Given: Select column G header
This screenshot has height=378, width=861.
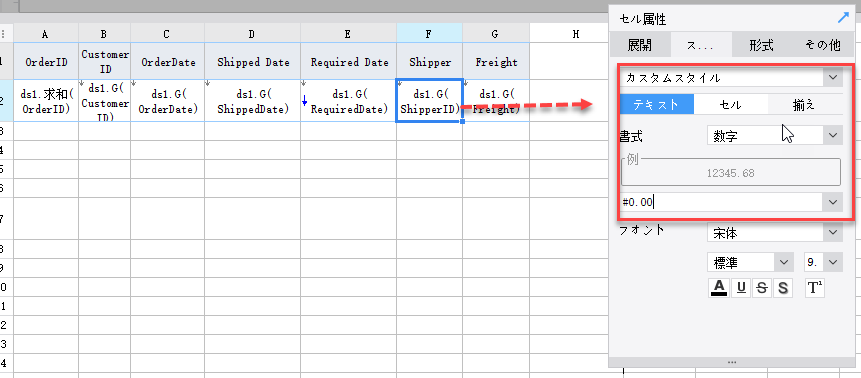Looking at the screenshot, I should [495, 34].
